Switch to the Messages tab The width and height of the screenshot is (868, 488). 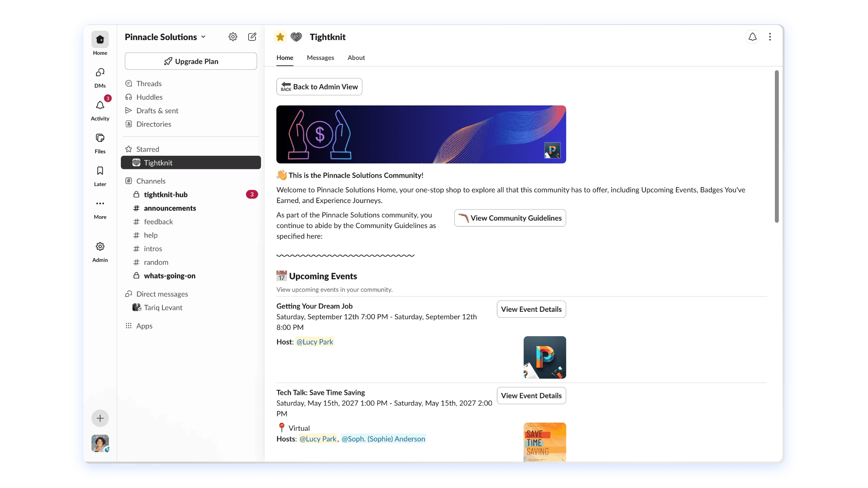pos(320,58)
